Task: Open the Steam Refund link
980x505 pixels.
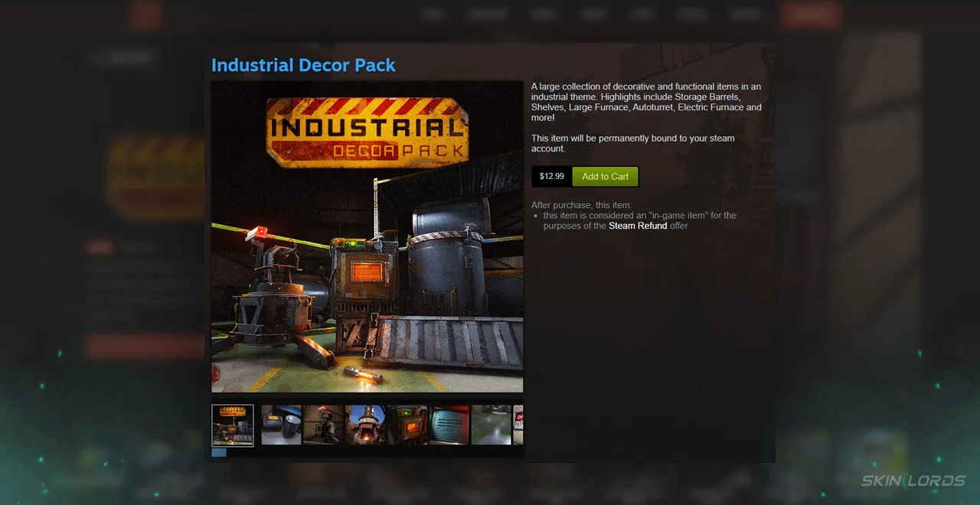Action: pyautogui.click(x=638, y=226)
